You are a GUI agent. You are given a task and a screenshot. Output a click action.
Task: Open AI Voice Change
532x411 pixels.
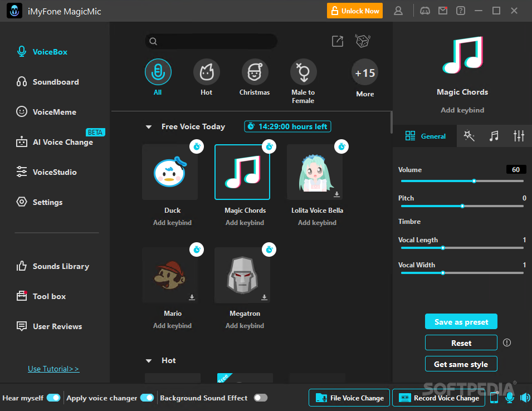(55, 142)
